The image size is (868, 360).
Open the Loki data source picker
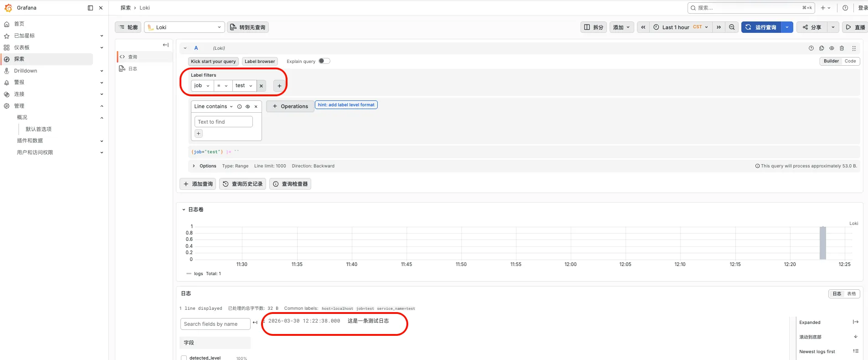click(x=185, y=27)
